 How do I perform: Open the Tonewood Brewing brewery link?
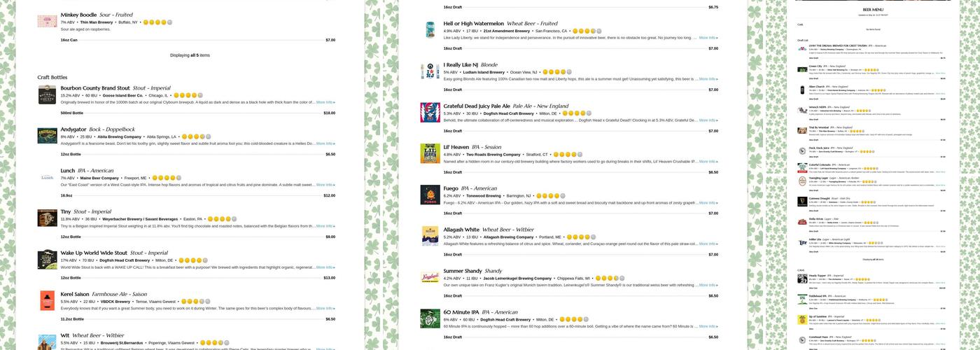coord(486,196)
